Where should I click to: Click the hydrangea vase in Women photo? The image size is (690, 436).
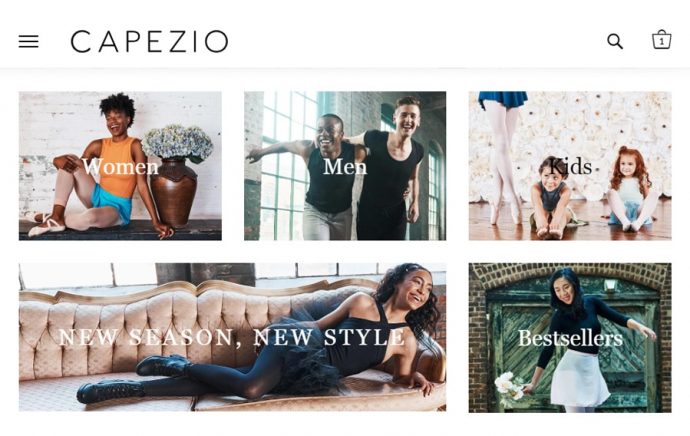[176, 175]
